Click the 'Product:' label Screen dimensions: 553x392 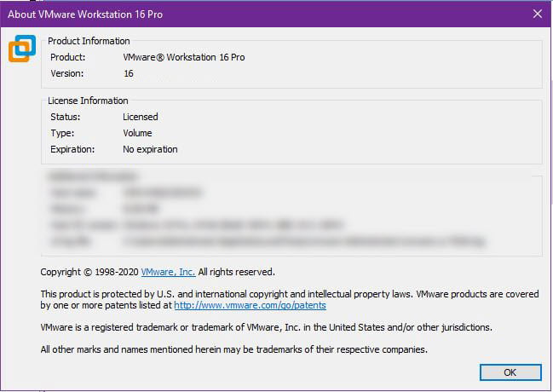67,57
